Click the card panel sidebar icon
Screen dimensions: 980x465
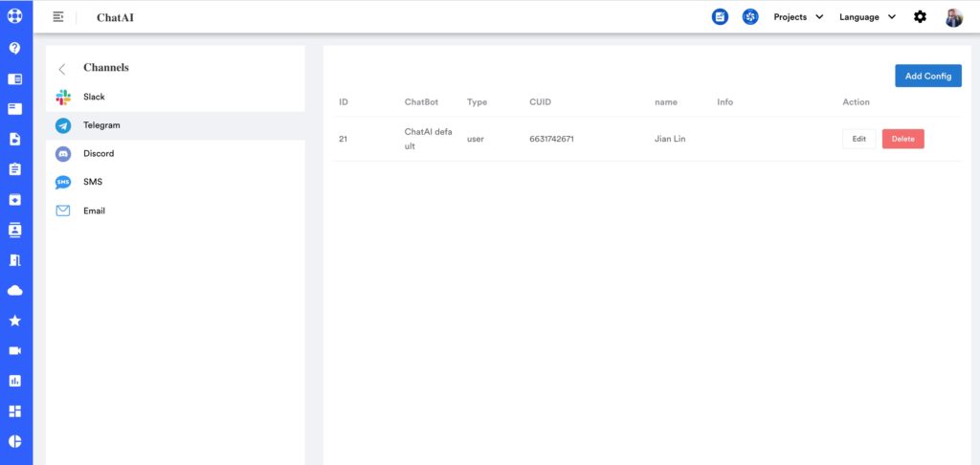[x=15, y=109]
